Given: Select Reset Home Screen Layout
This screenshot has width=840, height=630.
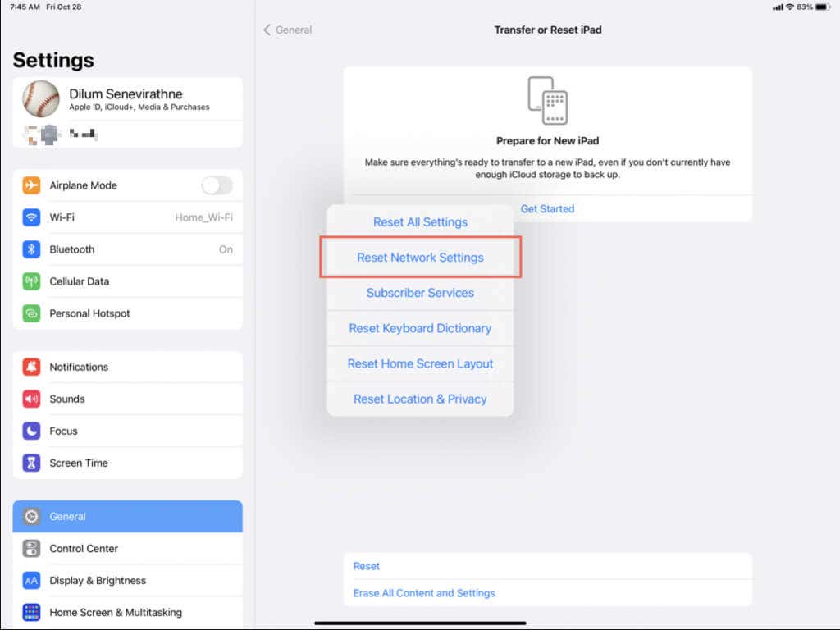Looking at the screenshot, I should [x=420, y=363].
